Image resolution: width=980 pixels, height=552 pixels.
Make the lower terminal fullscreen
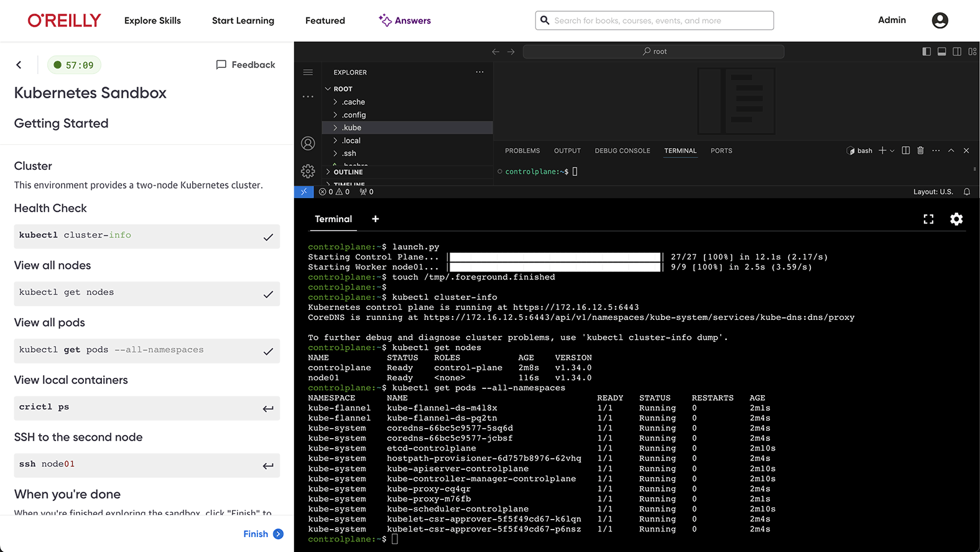(928, 219)
